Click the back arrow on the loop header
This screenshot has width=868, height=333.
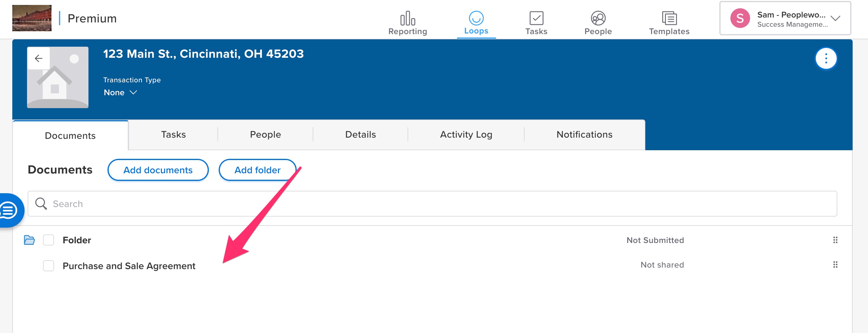[38, 58]
